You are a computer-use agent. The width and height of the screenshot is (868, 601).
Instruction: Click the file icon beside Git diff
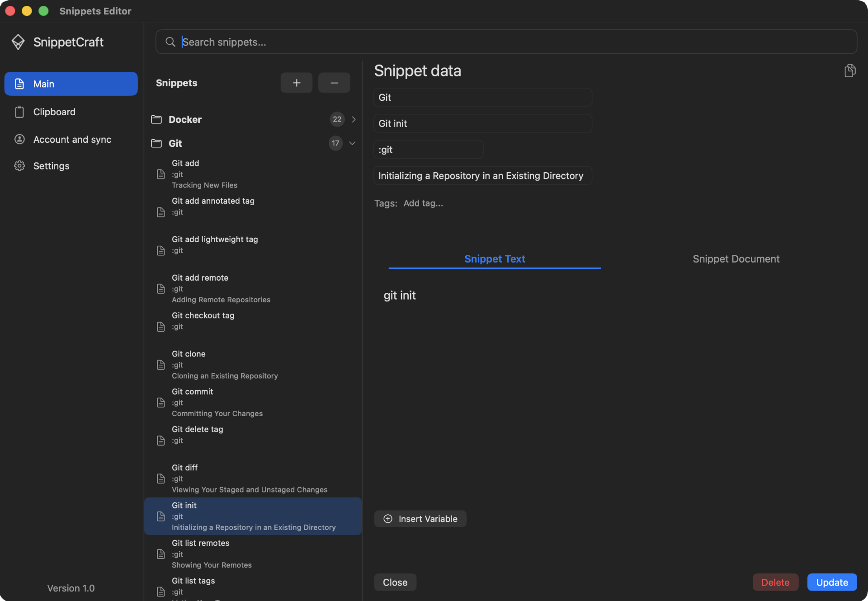click(160, 478)
